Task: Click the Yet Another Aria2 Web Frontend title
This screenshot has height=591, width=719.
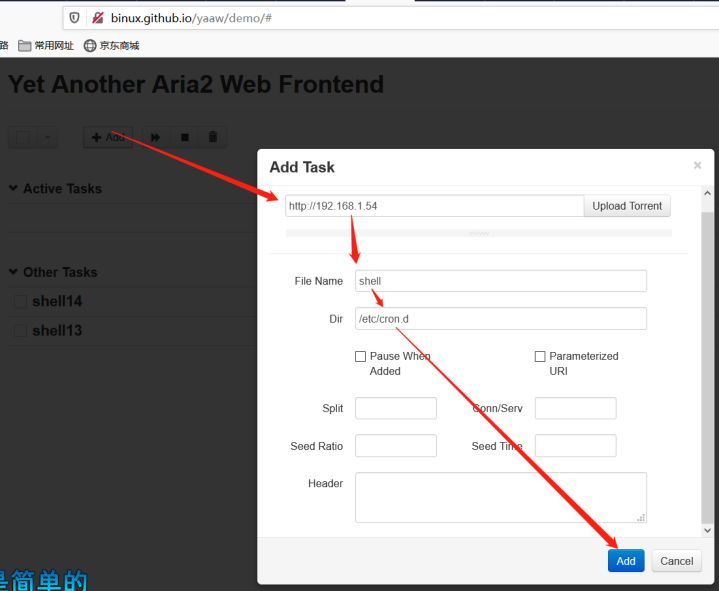Action: pos(196,84)
